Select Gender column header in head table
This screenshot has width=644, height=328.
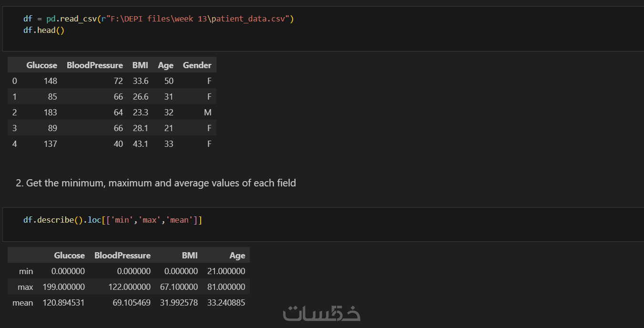(197, 65)
